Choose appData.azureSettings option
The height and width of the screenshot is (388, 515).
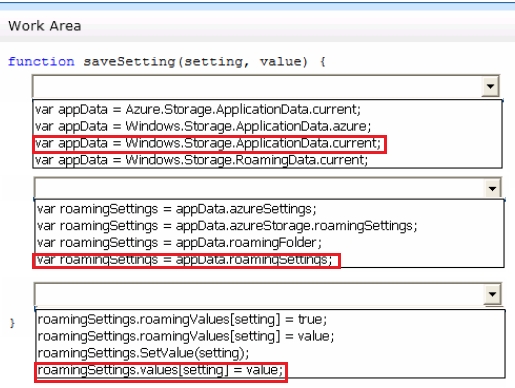[177, 209]
